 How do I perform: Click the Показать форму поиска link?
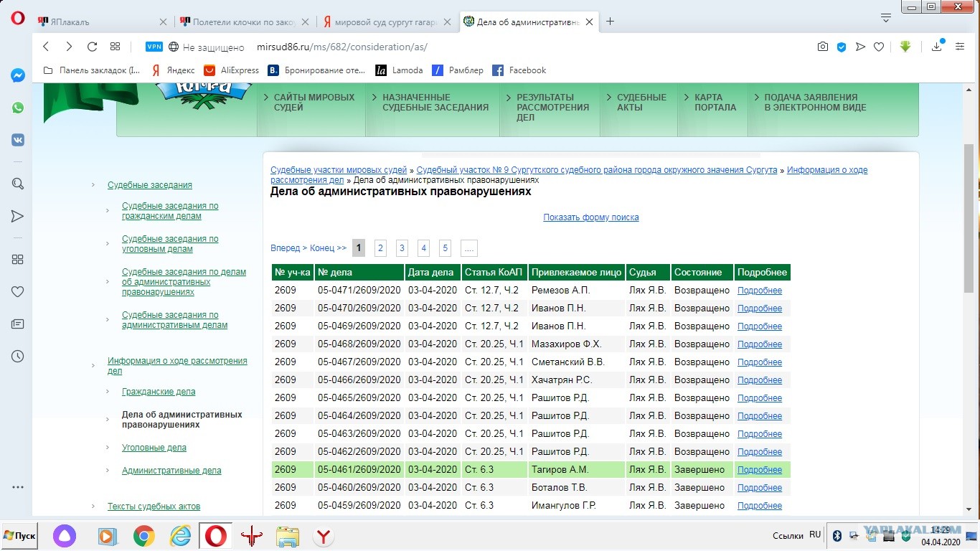tap(591, 217)
